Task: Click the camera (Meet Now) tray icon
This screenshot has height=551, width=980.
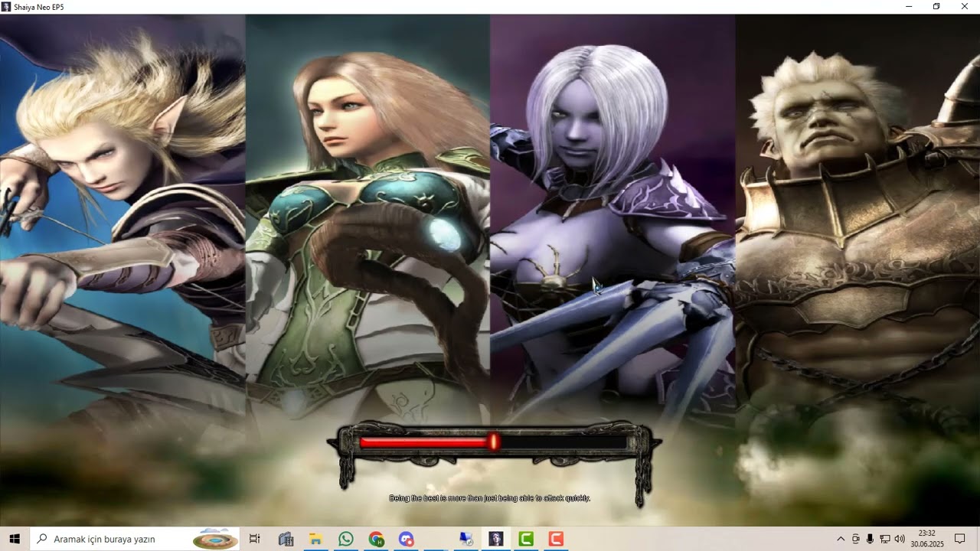Action: 855,539
